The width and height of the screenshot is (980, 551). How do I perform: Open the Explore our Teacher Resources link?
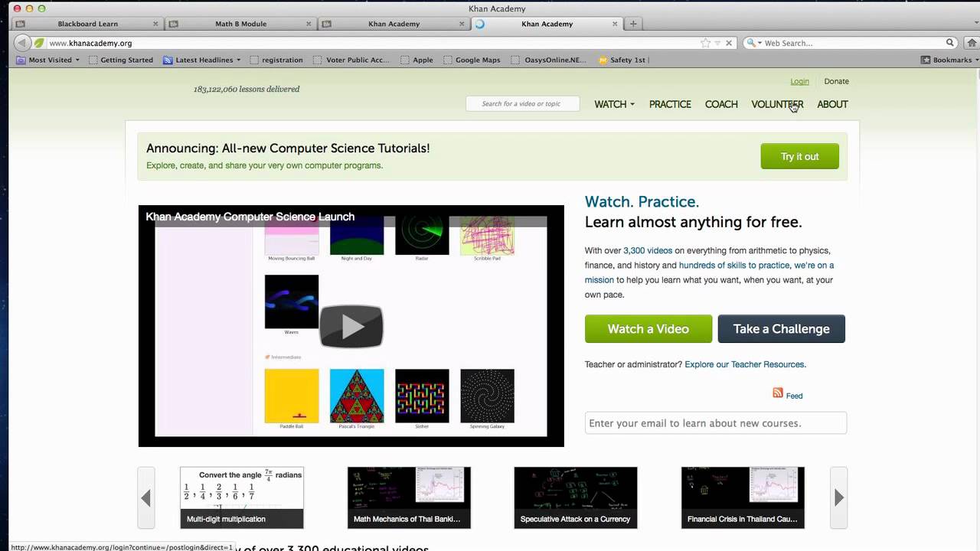point(745,364)
